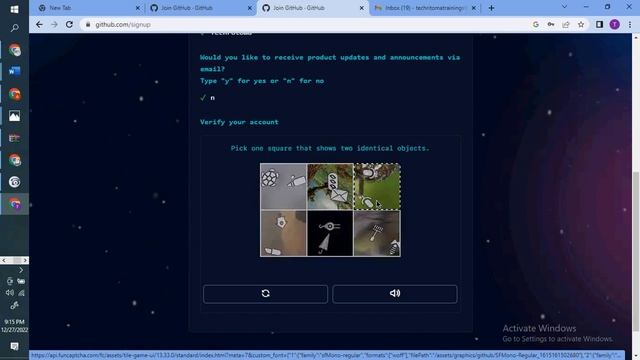View site security lock information

tap(87, 24)
